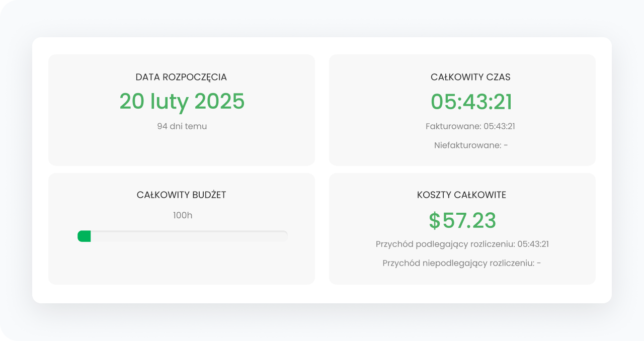
Task: Select the 20 luty 2025 date
Action: (182, 101)
